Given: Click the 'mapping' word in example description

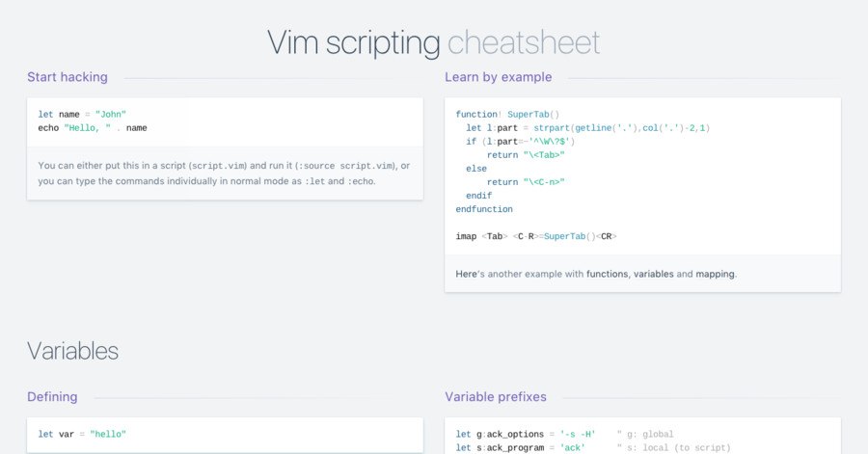Looking at the screenshot, I should point(716,274).
